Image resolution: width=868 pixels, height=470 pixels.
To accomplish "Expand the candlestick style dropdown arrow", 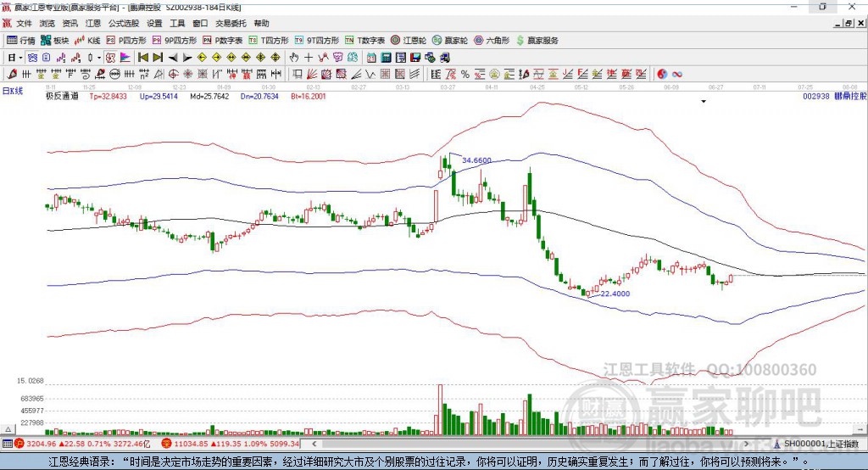I will point(99,58).
